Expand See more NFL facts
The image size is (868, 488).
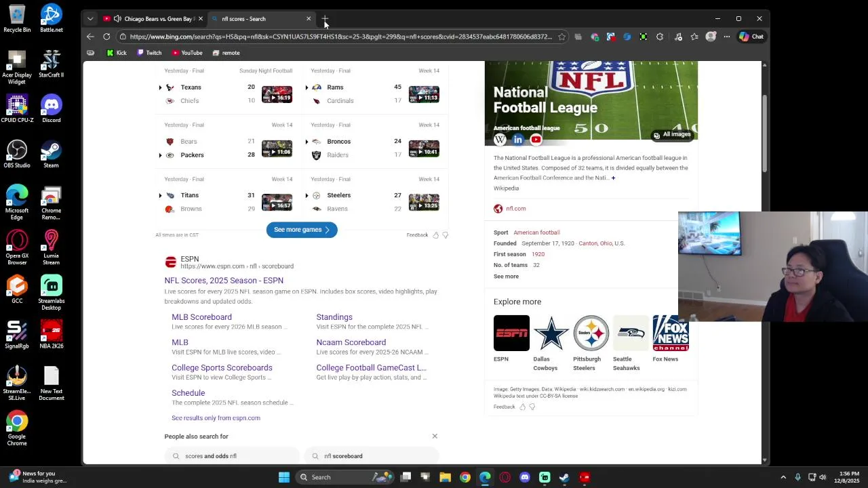click(506, 277)
